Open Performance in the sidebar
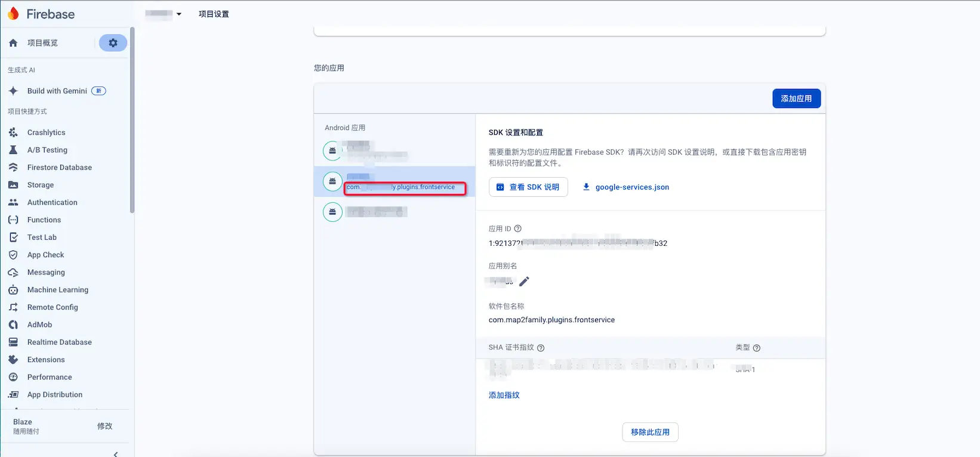980x457 pixels. [50, 377]
